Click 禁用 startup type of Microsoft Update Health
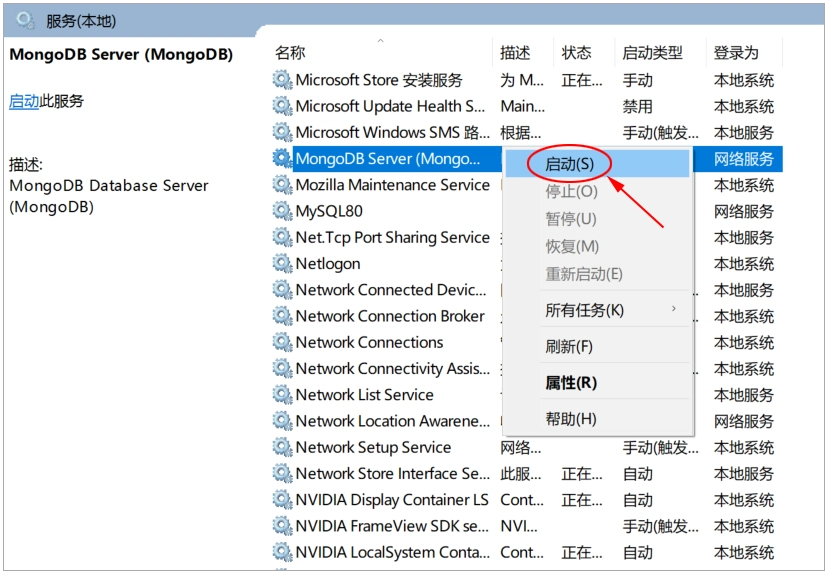827x574 pixels. [x=637, y=107]
